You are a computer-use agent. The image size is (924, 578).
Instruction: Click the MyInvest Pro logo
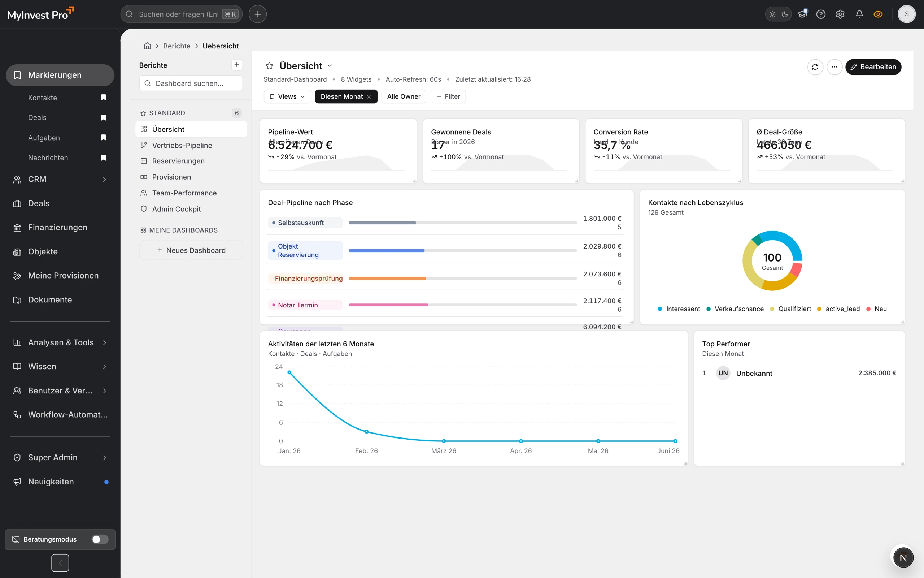pos(40,14)
